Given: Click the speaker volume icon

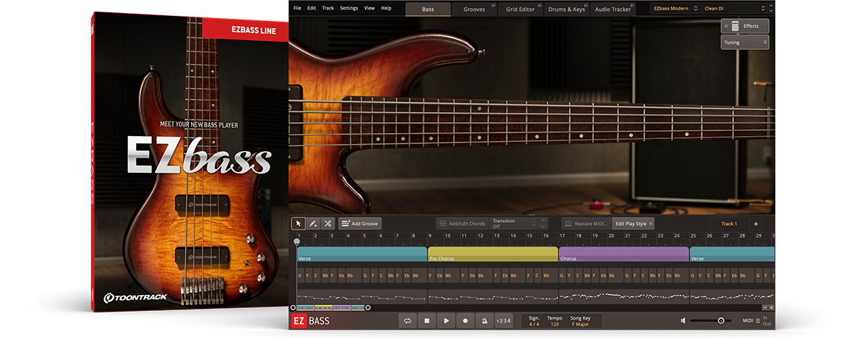Looking at the screenshot, I should click(x=684, y=320).
